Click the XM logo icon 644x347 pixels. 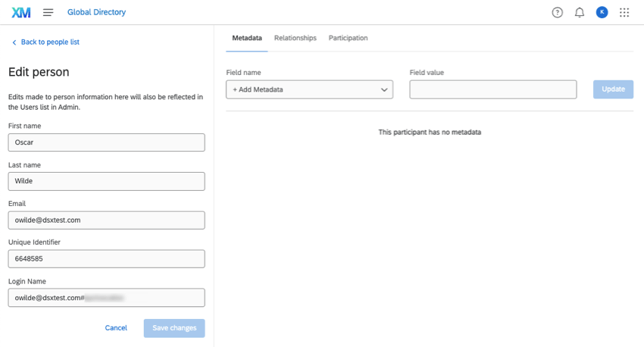click(21, 12)
